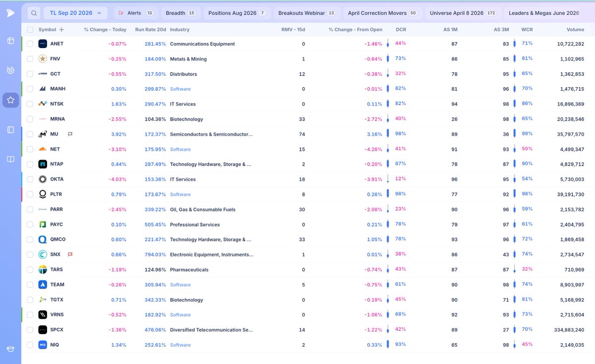This screenshot has height=364, width=595.
Task: Sort by the WCR column header
Action: click(527, 30)
